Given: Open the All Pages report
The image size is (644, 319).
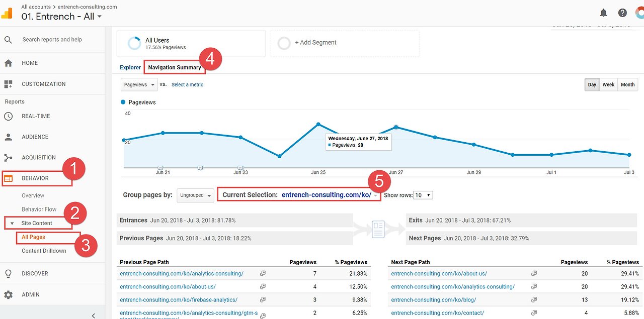Looking at the screenshot, I should pos(33,237).
